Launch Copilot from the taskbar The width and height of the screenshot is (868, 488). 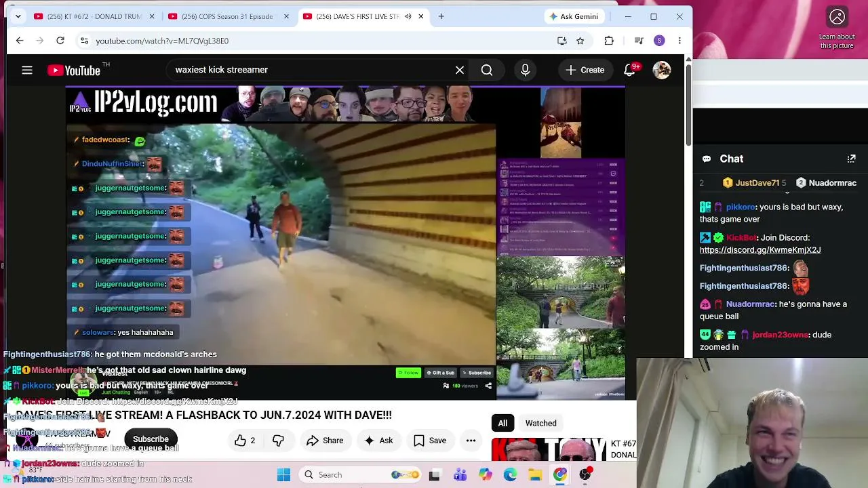pyautogui.click(x=485, y=475)
